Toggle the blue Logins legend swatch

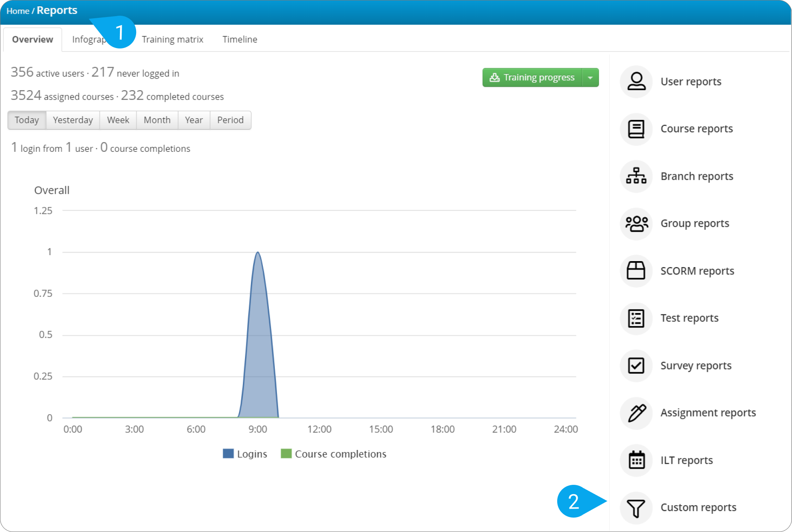click(x=228, y=454)
